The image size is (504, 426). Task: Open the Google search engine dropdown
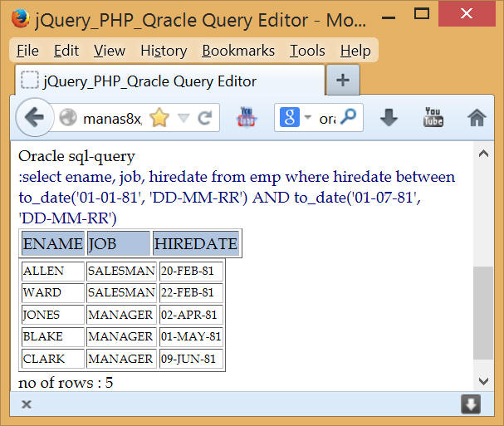coord(296,118)
